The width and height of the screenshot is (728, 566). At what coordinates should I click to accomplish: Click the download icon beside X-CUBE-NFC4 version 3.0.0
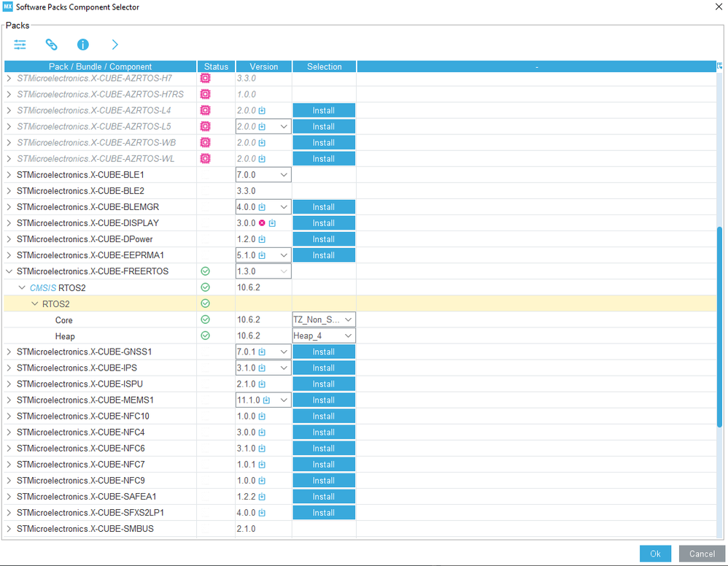point(262,433)
